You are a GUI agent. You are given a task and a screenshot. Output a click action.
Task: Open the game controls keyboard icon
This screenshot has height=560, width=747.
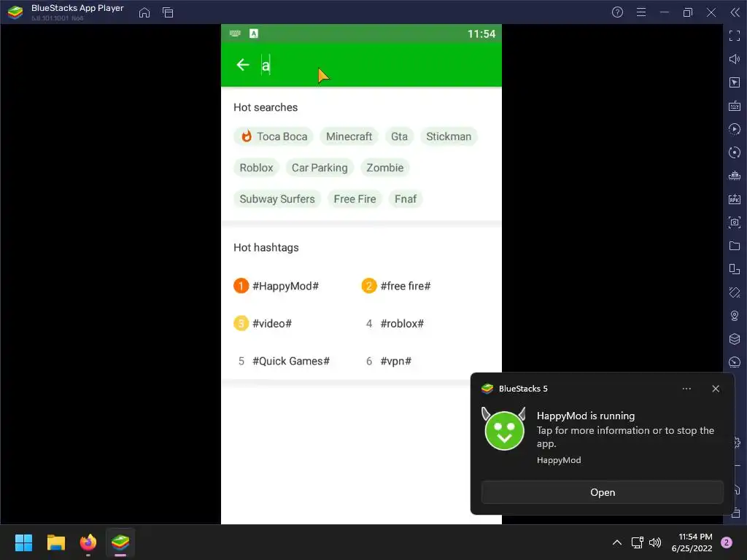735,106
